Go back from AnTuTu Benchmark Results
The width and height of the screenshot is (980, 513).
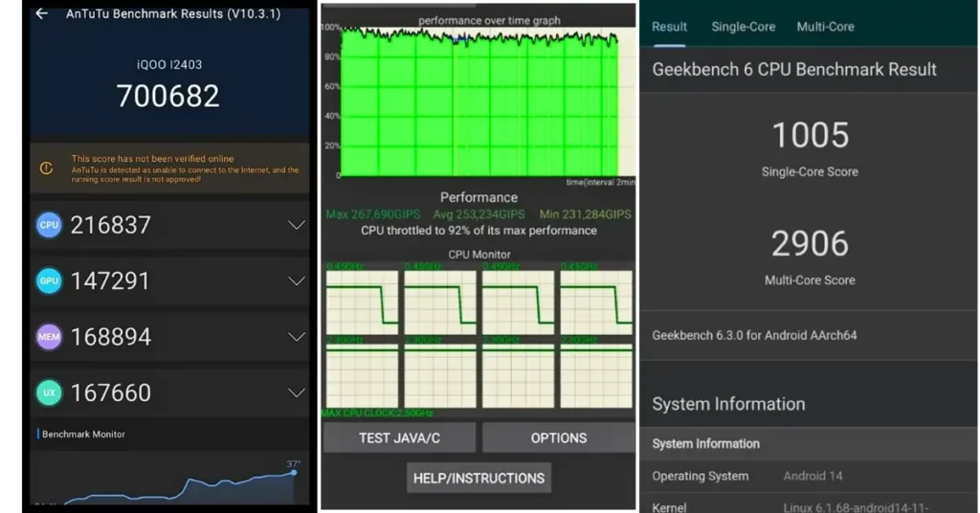click(x=42, y=13)
